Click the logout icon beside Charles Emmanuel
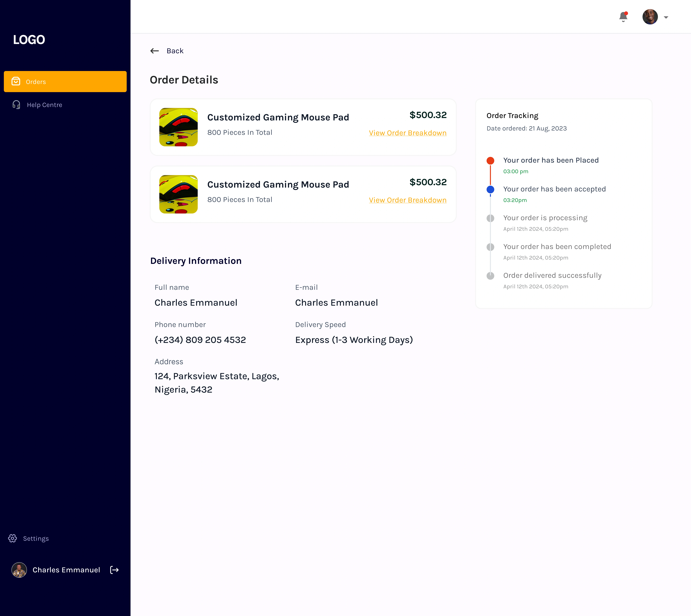The image size is (691, 616). (114, 570)
